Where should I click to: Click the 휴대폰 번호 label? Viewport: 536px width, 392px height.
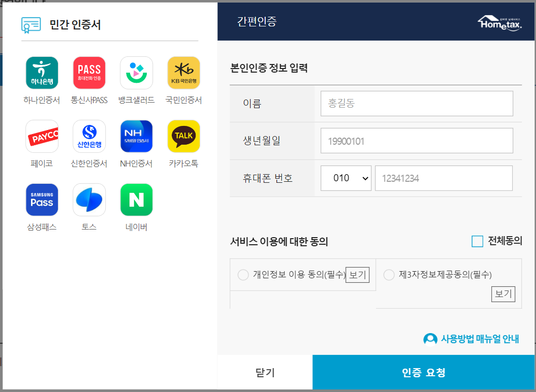pyautogui.click(x=268, y=178)
